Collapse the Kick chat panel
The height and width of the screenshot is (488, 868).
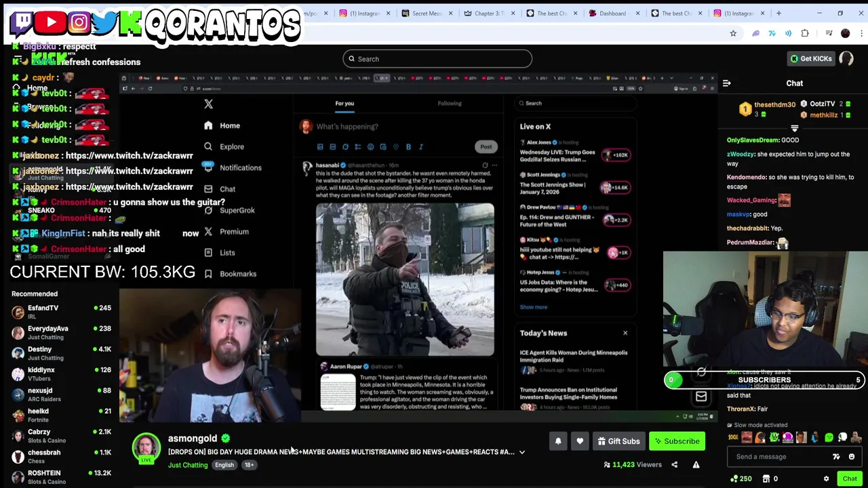click(x=726, y=83)
